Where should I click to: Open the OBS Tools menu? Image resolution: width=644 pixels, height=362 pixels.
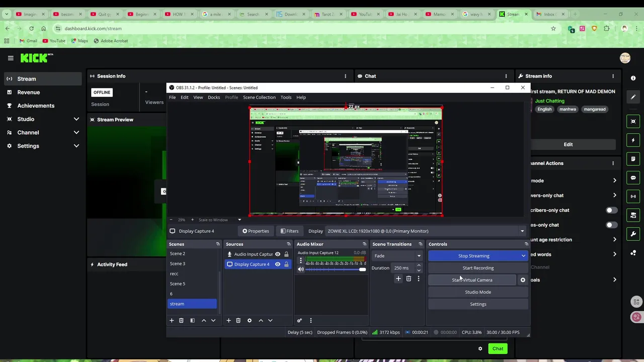286,98
